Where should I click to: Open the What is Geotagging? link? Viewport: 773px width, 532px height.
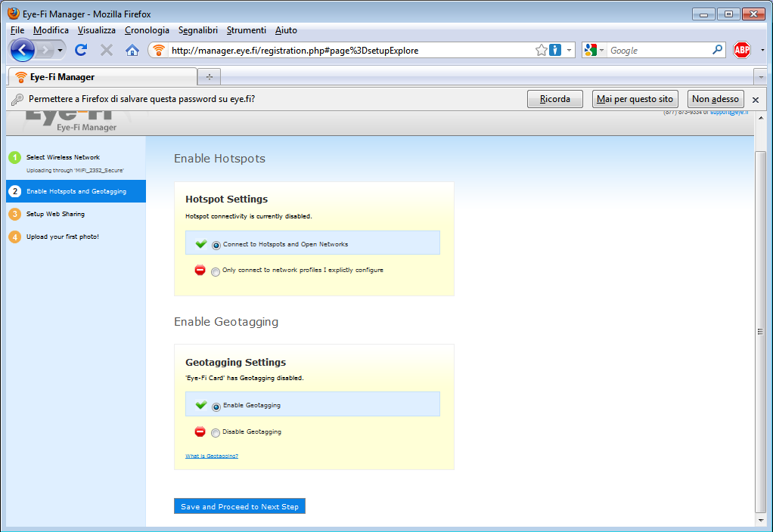[212, 456]
